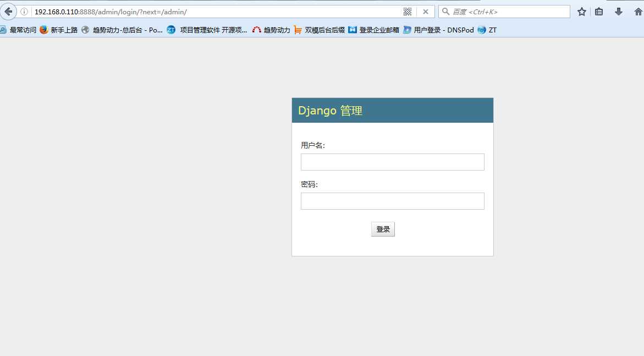Click the 用户名 input field

392,162
